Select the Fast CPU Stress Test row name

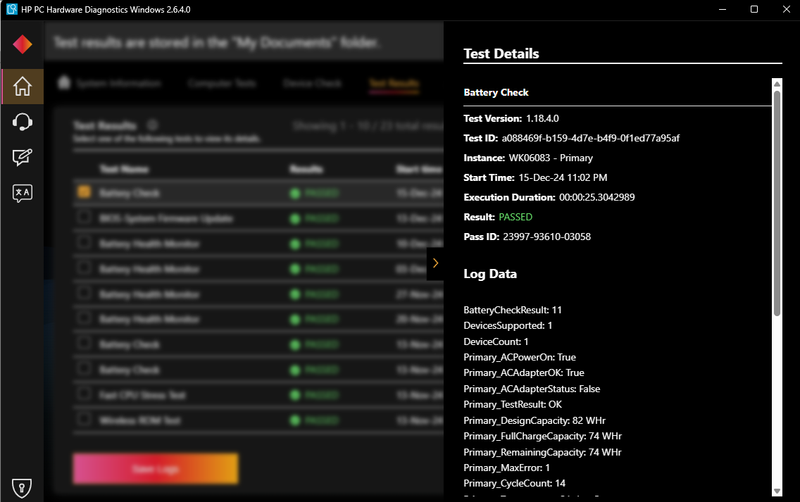click(x=142, y=395)
